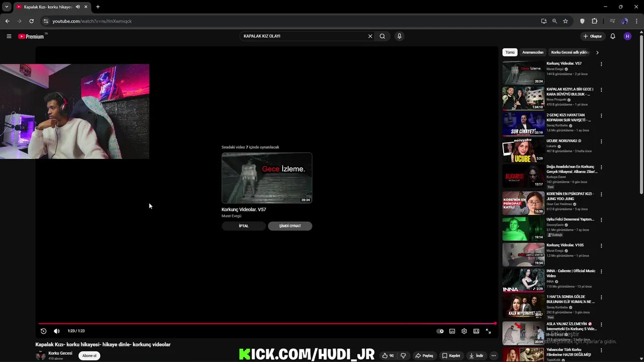The image size is (644, 362).
Task: Share the video via Paylaş
Action: 424,355
